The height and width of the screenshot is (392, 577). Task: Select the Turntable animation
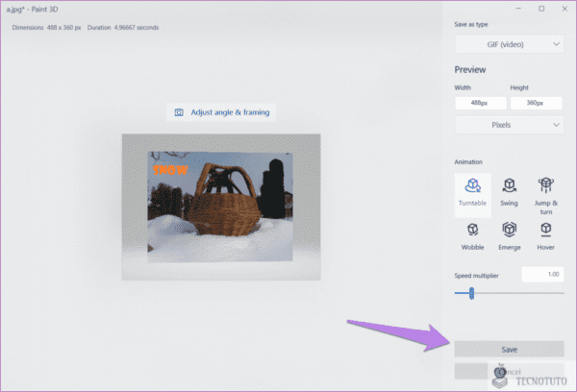tap(472, 195)
